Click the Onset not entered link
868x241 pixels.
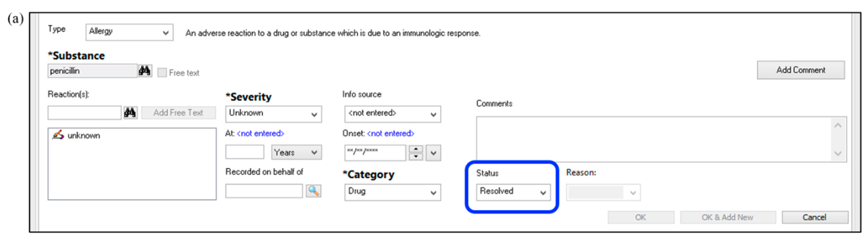pyautogui.click(x=390, y=133)
